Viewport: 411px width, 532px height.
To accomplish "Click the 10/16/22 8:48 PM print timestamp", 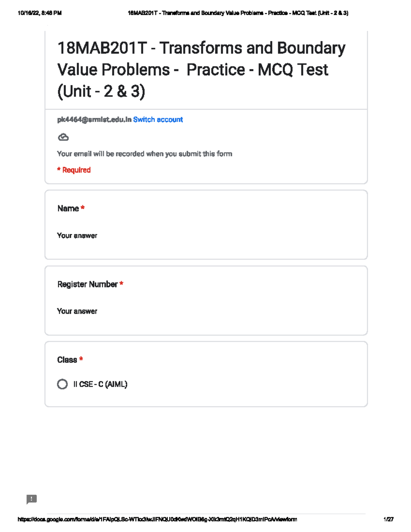I will click(40, 13).
